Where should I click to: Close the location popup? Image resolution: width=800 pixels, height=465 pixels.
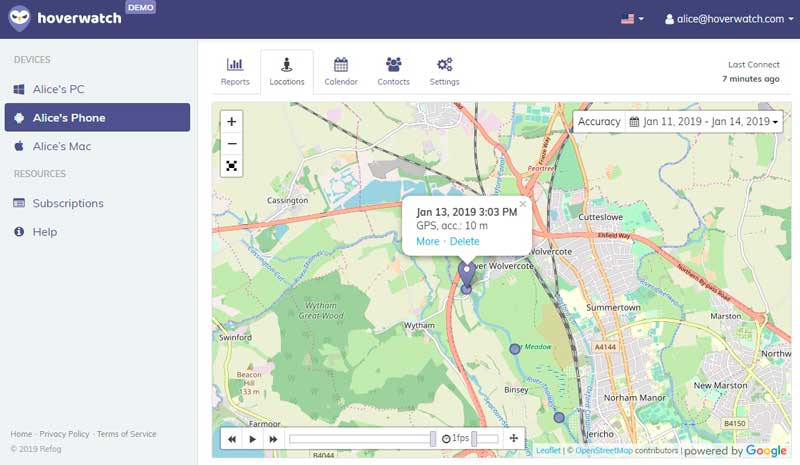[522, 204]
